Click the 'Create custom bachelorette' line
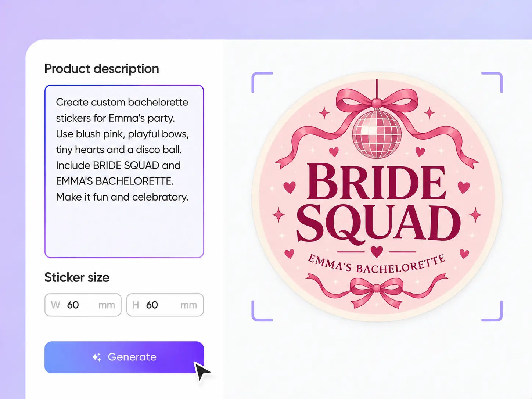 (122, 102)
